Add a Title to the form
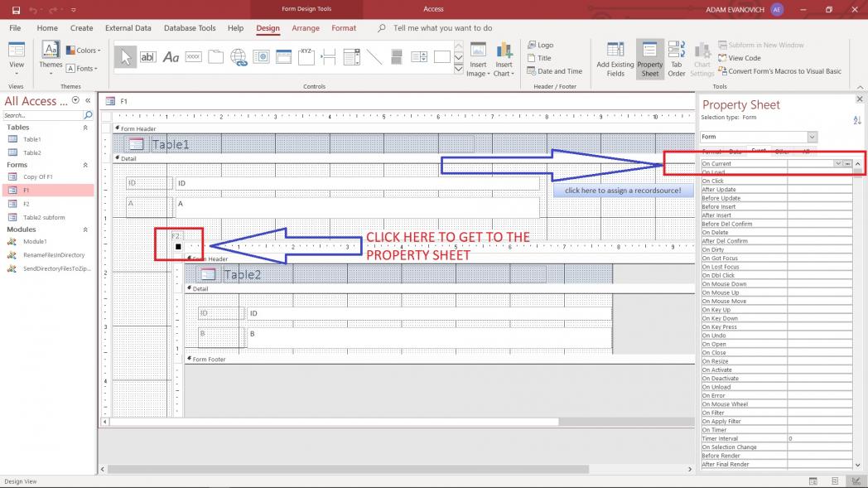 (x=539, y=58)
